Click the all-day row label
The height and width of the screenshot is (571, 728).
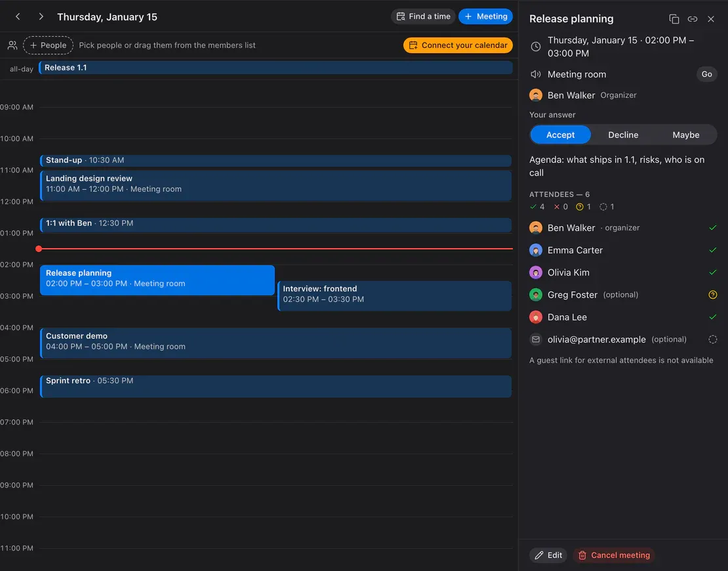pos(22,69)
